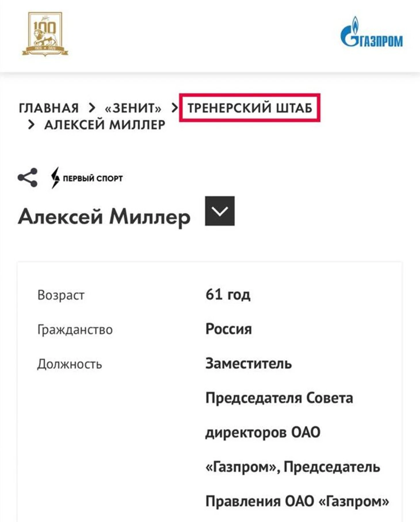Click the Первый спорт lightning bolt icon

tap(55, 178)
